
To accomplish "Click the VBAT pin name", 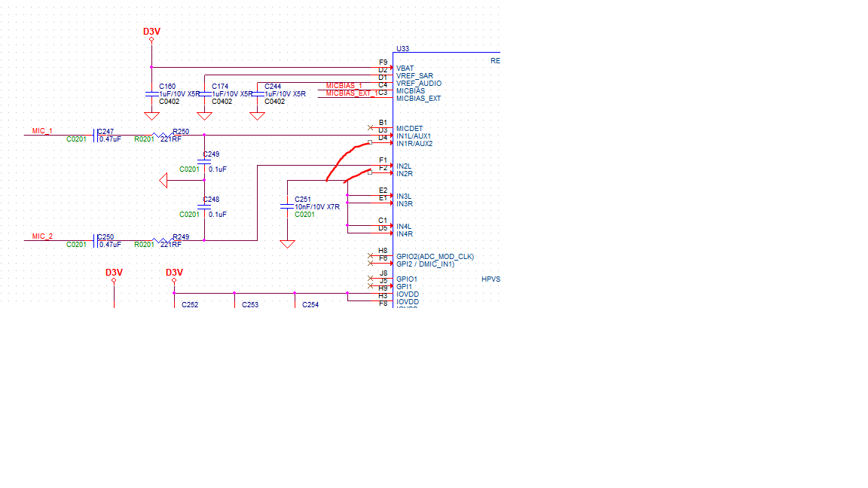I will coord(405,69).
